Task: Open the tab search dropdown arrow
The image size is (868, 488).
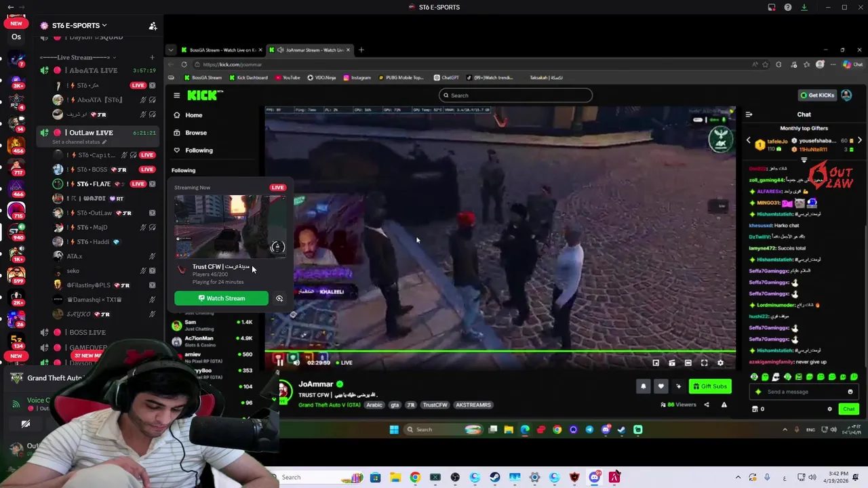Action: [171, 50]
